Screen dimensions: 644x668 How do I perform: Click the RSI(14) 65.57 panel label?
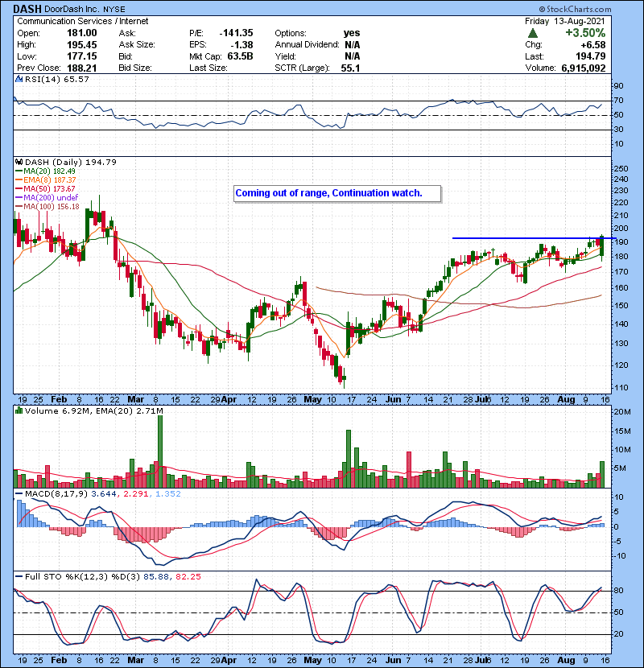57,79
